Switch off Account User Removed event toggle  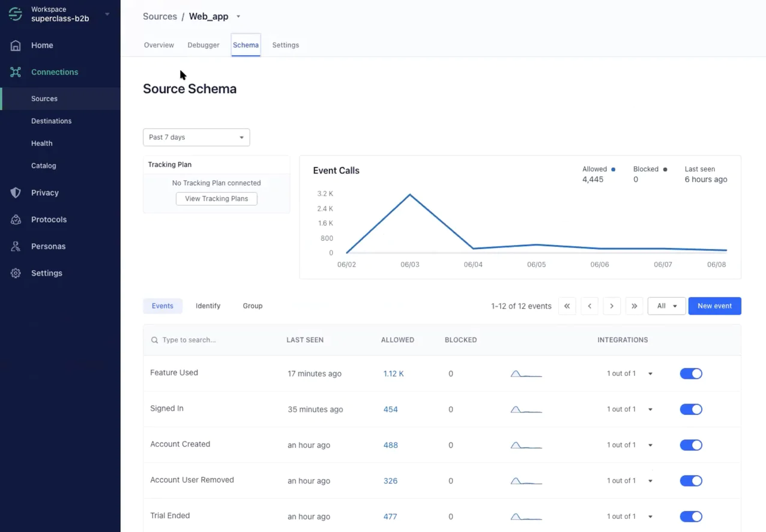tap(691, 481)
